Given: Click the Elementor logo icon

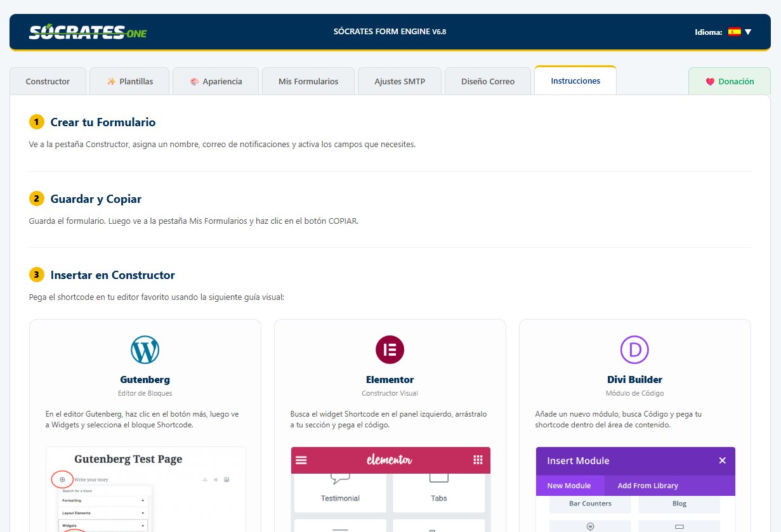Looking at the screenshot, I should pyautogui.click(x=390, y=349).
